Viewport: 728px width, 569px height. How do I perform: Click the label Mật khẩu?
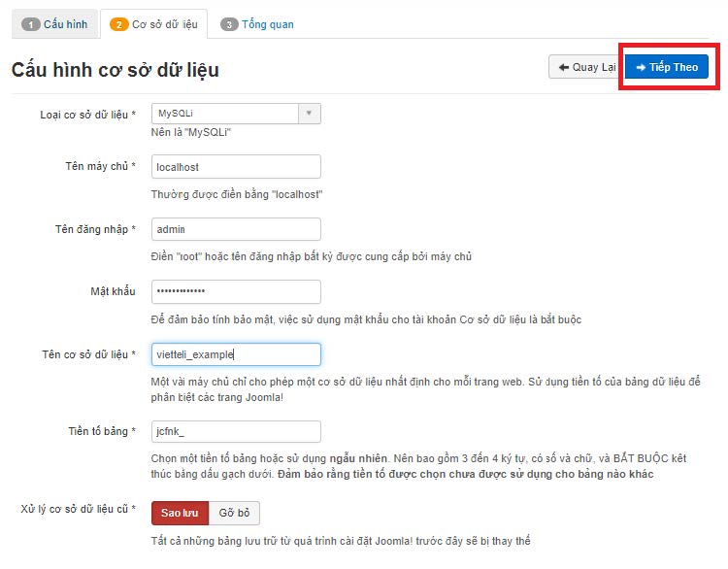113,291
